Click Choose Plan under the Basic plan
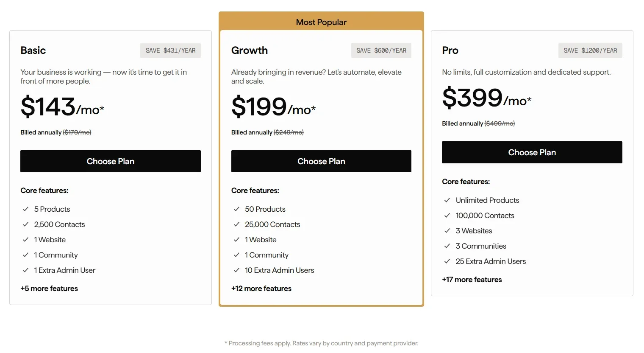The image size is (644, 353). click(x=111, y=161)
